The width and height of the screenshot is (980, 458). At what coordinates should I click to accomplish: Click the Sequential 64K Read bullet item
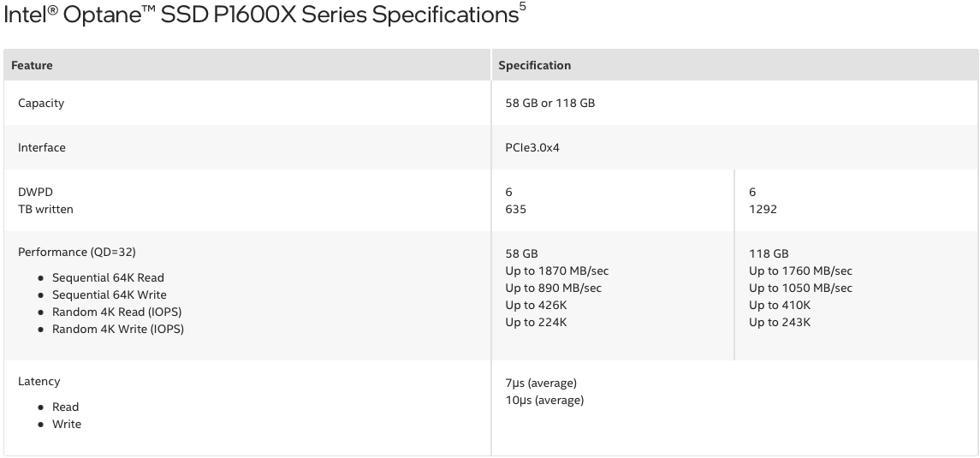(108, 277)
